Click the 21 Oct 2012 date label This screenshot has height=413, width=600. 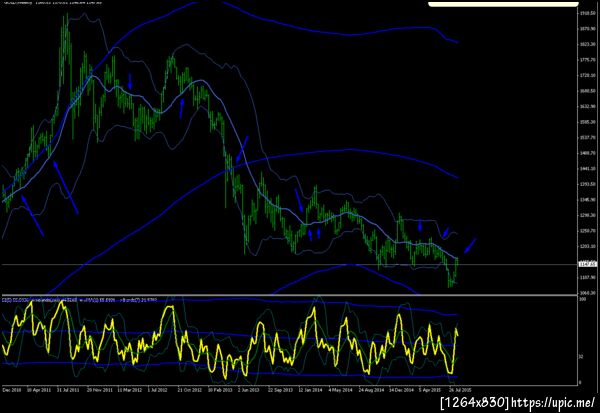point(189,390)
